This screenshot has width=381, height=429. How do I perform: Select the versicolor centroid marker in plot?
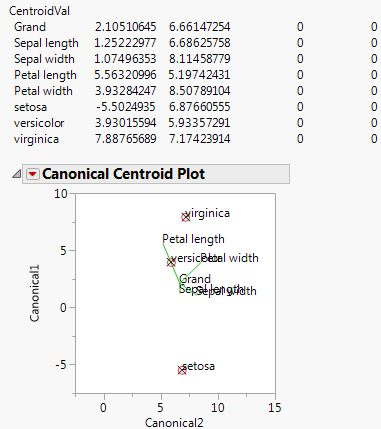point(171,262)
